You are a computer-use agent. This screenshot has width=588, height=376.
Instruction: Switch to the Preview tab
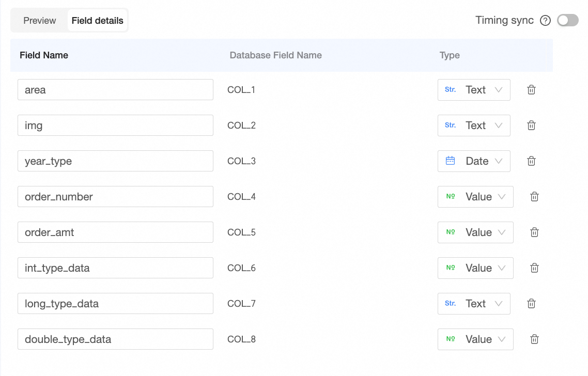pos(39,20)
